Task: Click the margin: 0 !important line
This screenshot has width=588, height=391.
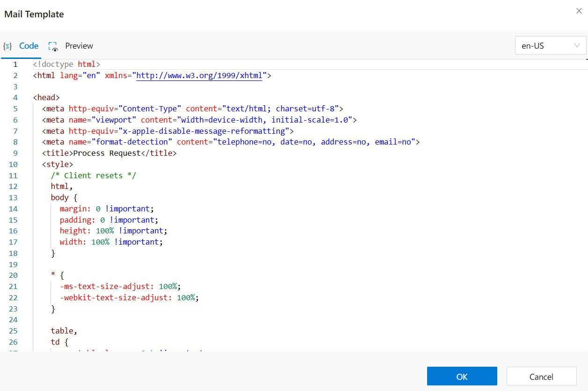Action: click(x=107, y=209)
